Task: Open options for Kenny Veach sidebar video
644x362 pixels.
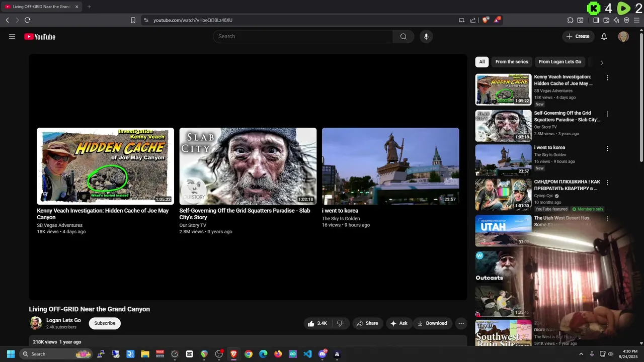Action: (x=607, y=78)
